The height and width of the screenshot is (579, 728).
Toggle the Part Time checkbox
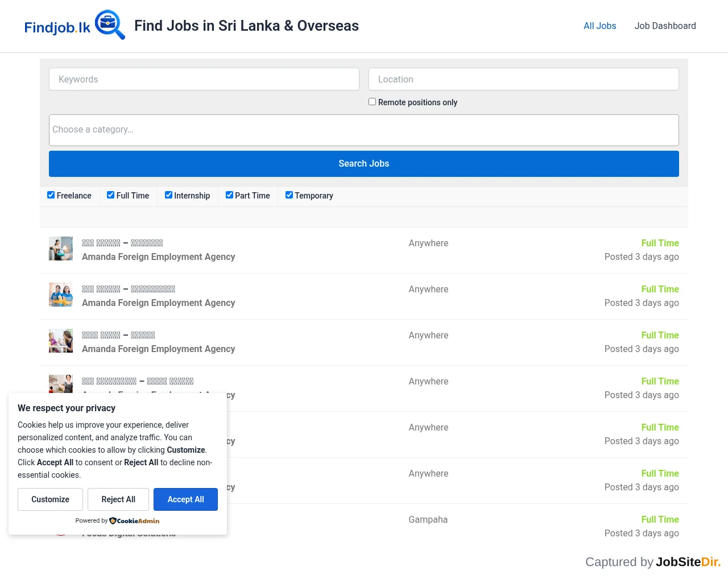pyautogui.click(x=230, y=195)
